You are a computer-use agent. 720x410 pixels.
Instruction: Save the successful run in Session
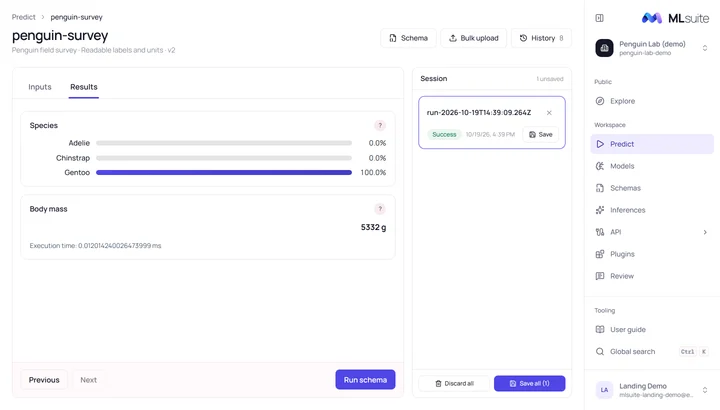(x=540, y=135)
